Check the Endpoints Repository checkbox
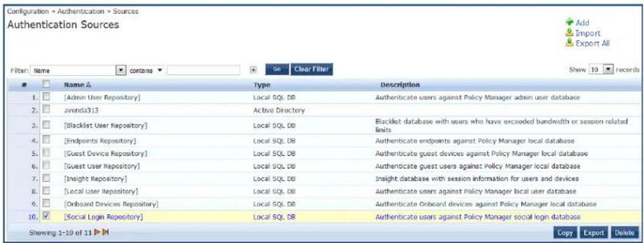 tap(47, 140)
